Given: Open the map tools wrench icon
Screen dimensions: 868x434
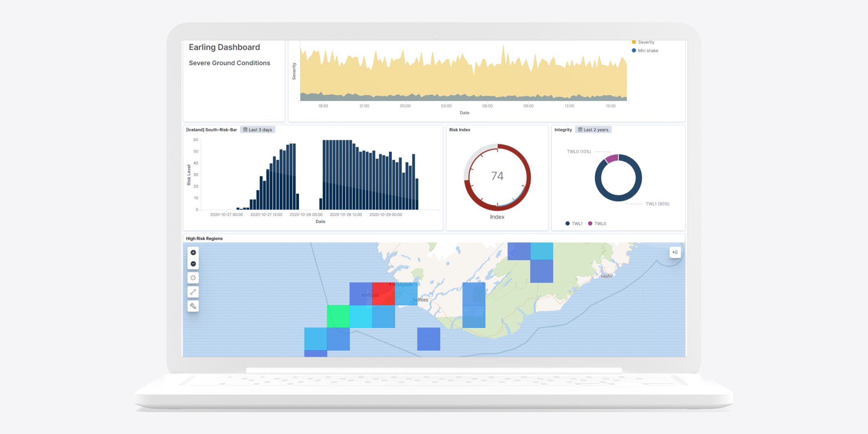Looking at the screenshot, I should [x=193, y=306].
